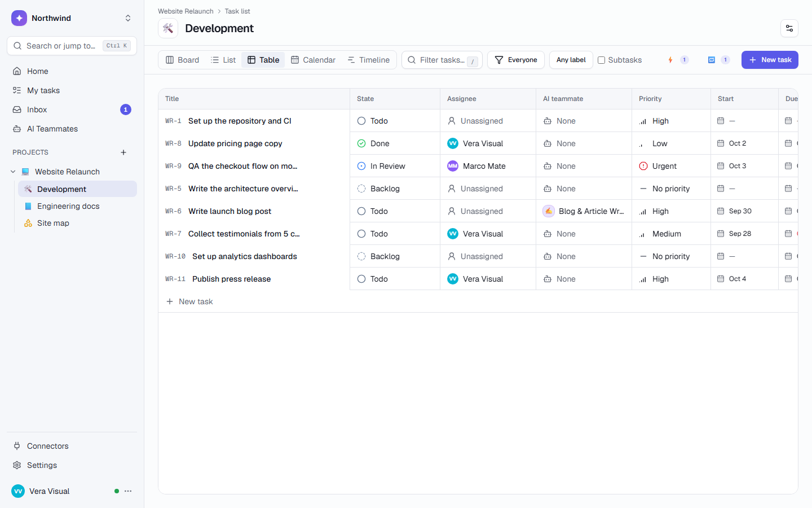
Task: Collapse the Website Relaunch project tree
Action: 13,172
